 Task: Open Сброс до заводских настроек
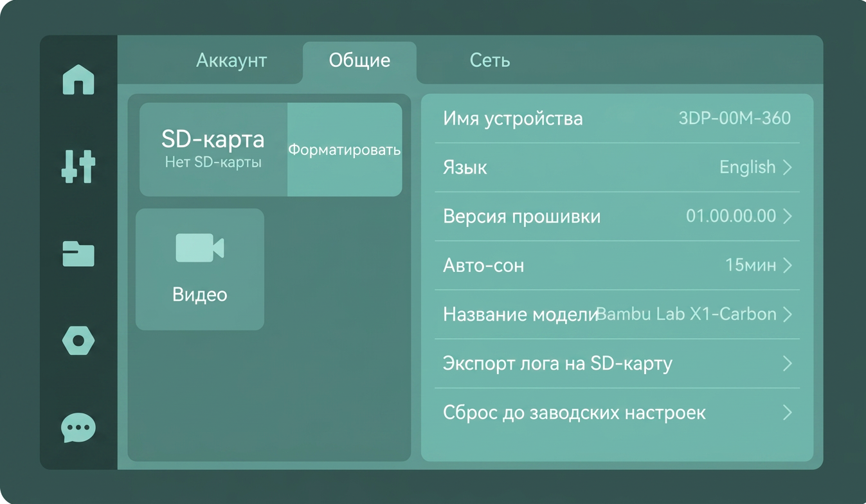(617, 412)
